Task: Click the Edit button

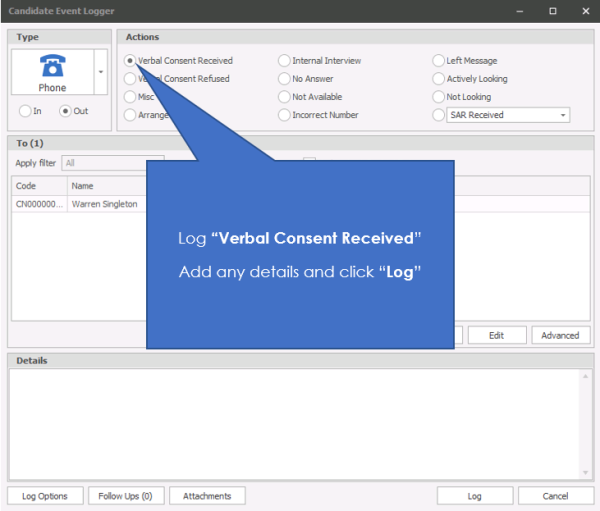Action: pyautogui.click(x=496, y=335)
